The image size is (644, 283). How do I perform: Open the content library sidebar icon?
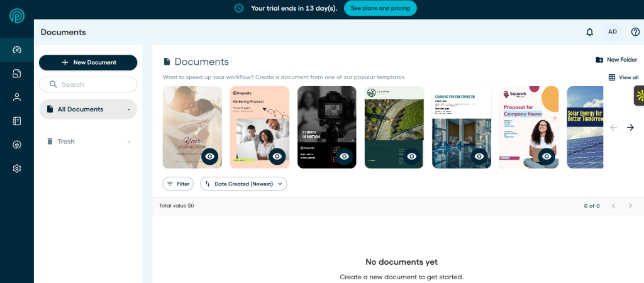17,121
